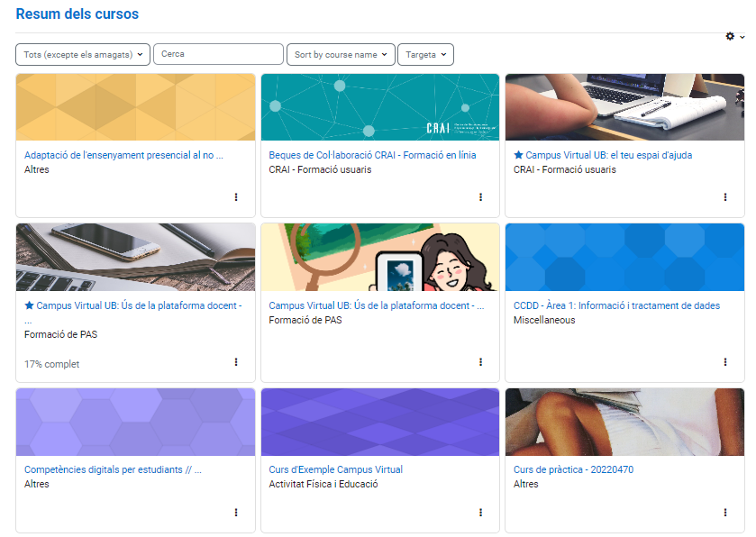Open three-dot menu for Curs de pràctica - 20220470
The height and width of the screenshot is (537, 756).
click(725, 512)
